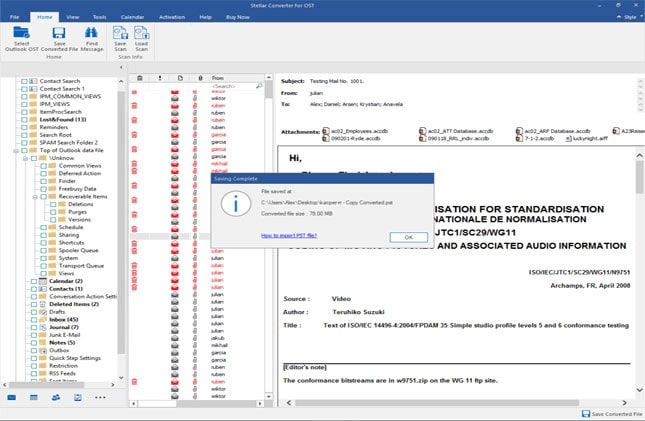The width and height of the screenshot is (645, 421).
Task: Check the Calendar (2) checkbox
Action: (34, 281)
